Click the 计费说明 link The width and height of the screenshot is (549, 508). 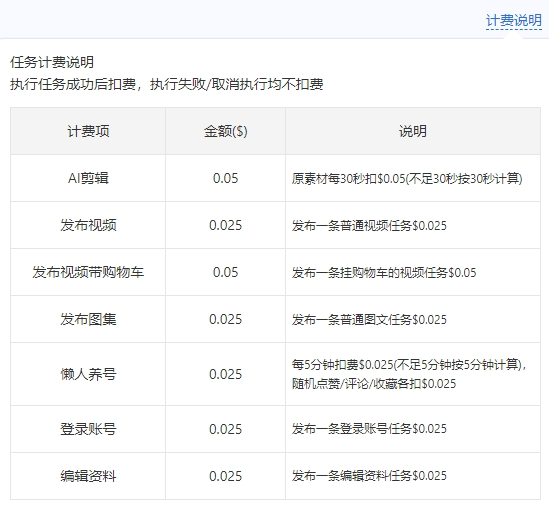[514, 21]
